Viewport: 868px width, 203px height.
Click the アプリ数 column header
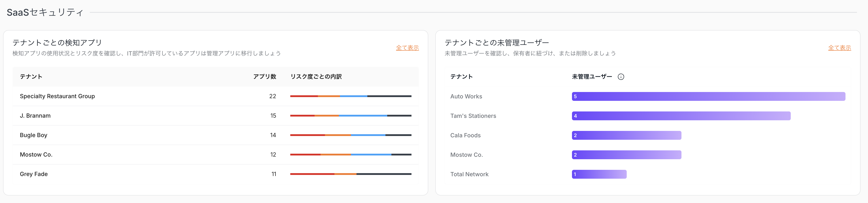point(264,77)
